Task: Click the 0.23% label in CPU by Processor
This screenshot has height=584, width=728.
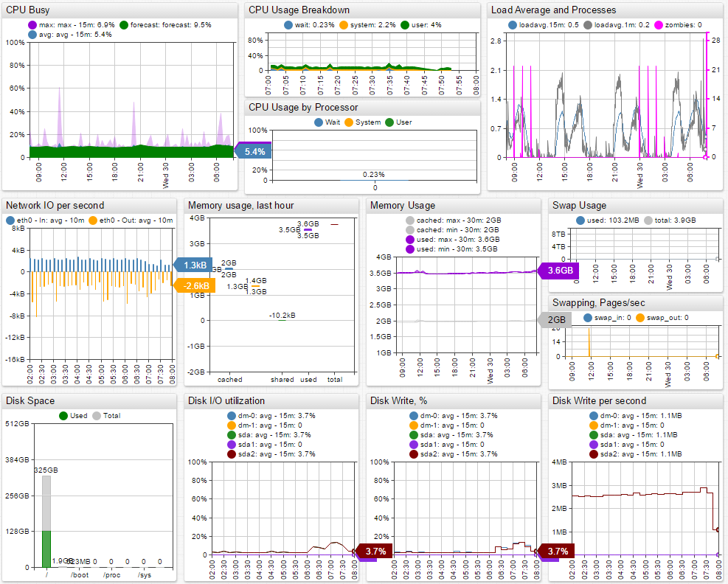Action: point(374,175)
